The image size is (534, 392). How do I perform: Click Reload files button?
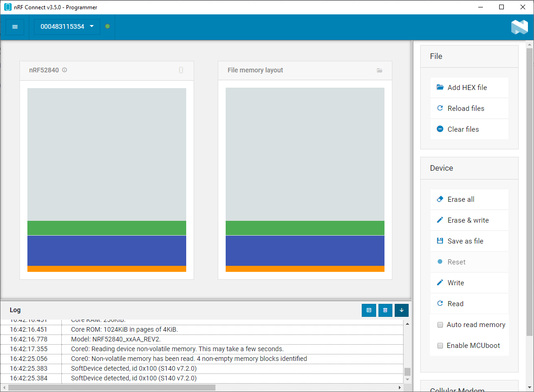pyautogui.click(x=469, y=108)
